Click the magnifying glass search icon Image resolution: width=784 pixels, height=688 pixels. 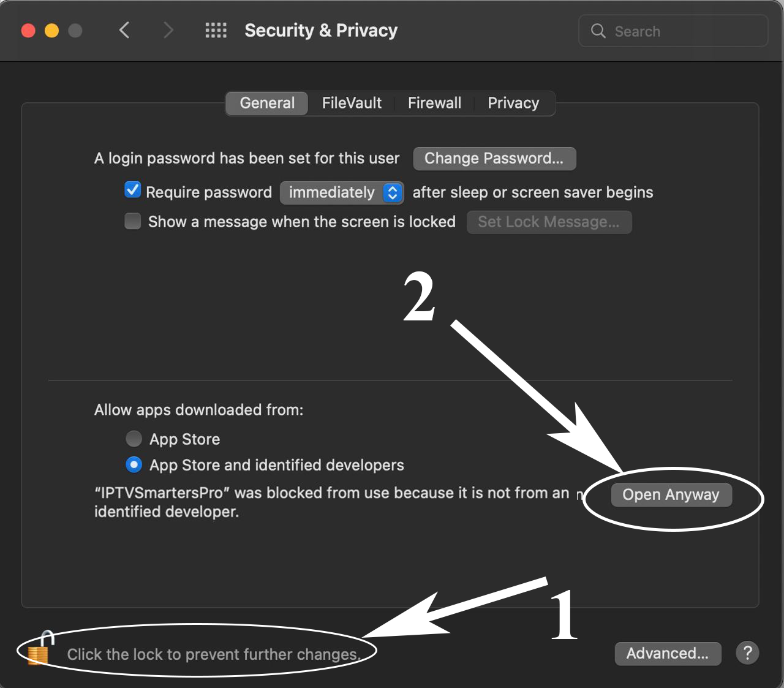(x=598, y=31)
